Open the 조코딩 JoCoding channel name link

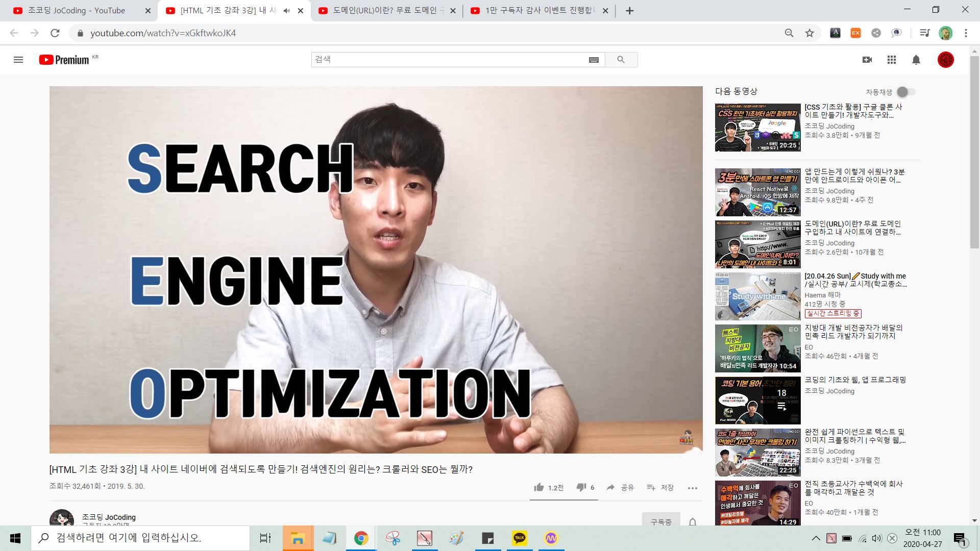point(109,517)
